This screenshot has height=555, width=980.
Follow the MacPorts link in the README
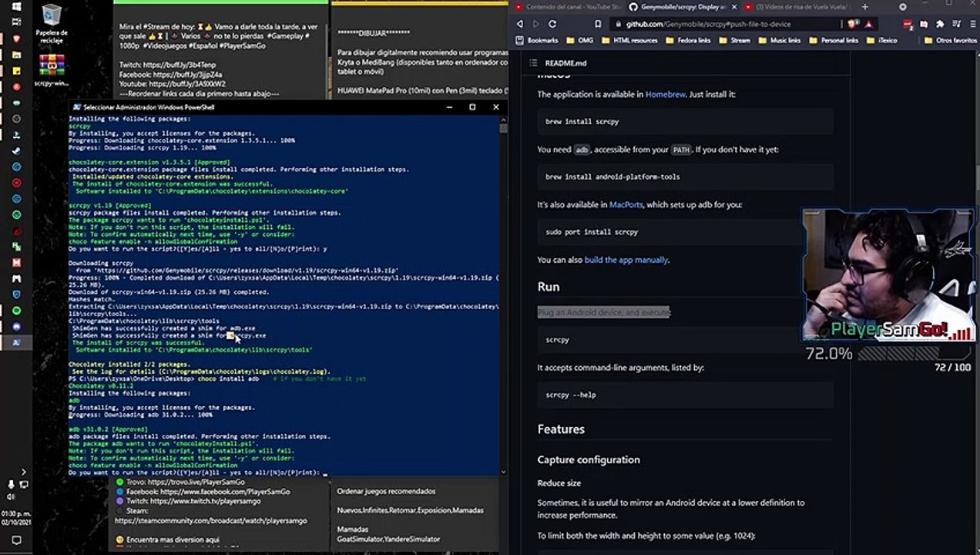(626, 204)
